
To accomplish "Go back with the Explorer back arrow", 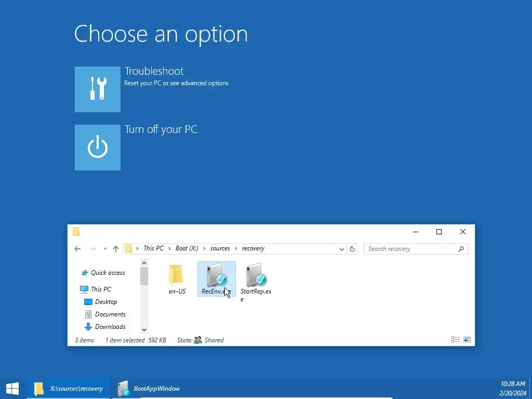I will (77, 249).
